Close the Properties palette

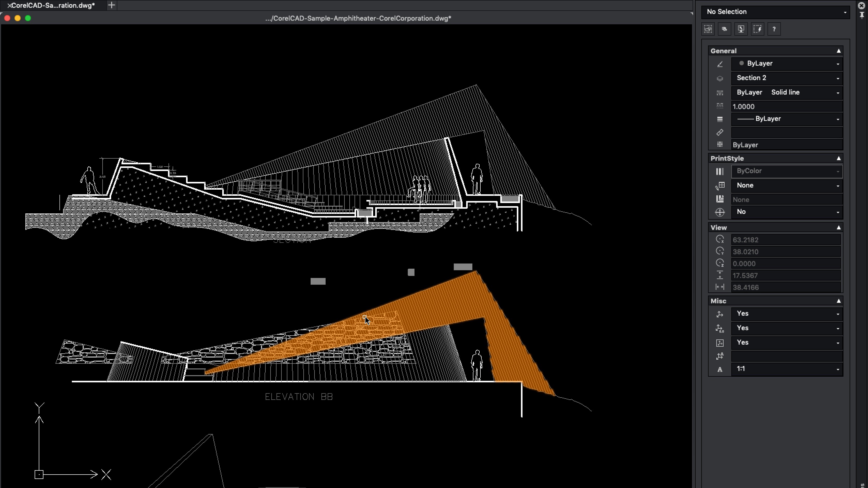coord(862,5)
